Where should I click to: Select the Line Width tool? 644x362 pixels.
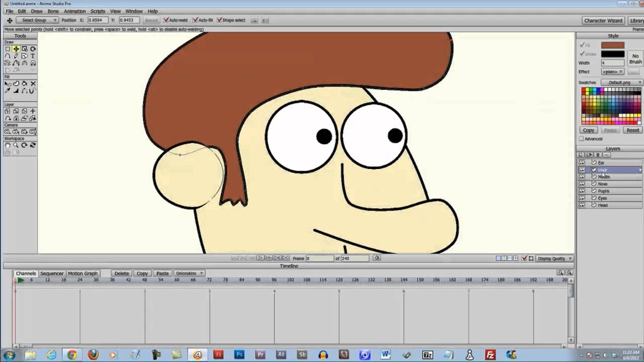pyautogui.click(x=16, y=90)
